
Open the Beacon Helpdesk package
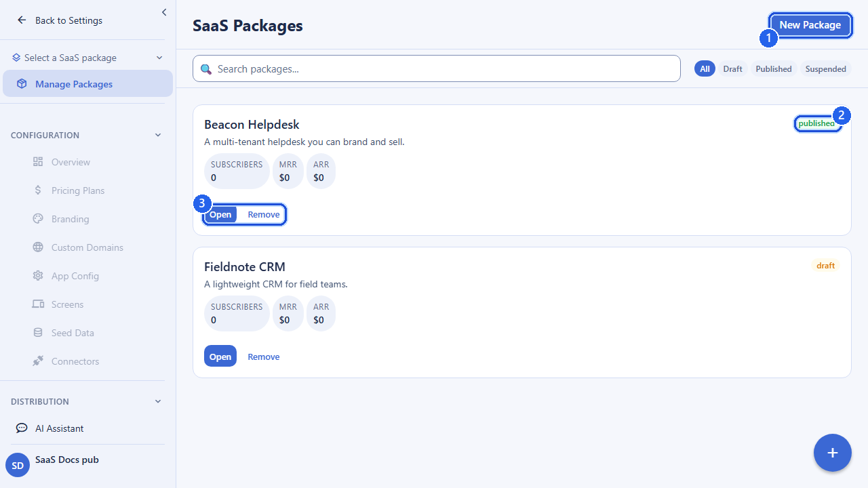pyautogui.click(x=220, y=215)
